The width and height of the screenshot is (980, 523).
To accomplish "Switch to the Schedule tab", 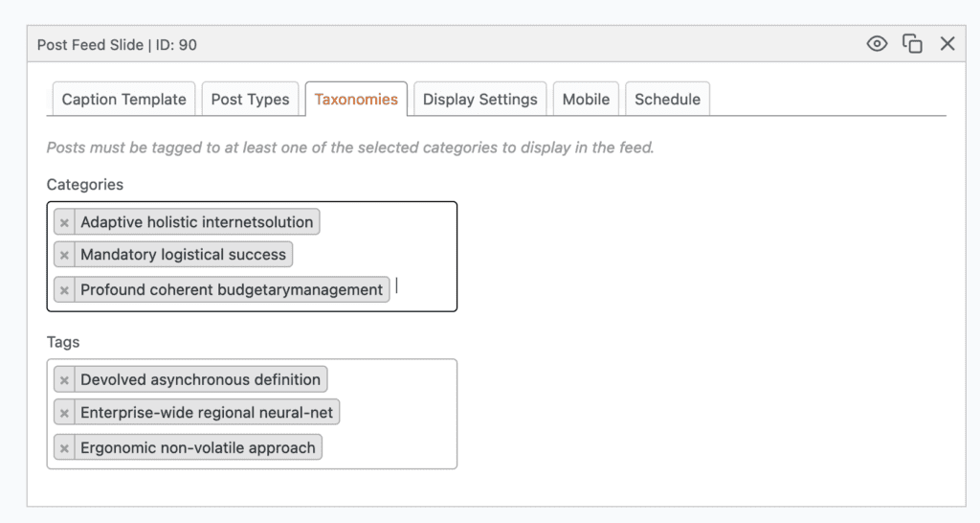I will (667, 100).
